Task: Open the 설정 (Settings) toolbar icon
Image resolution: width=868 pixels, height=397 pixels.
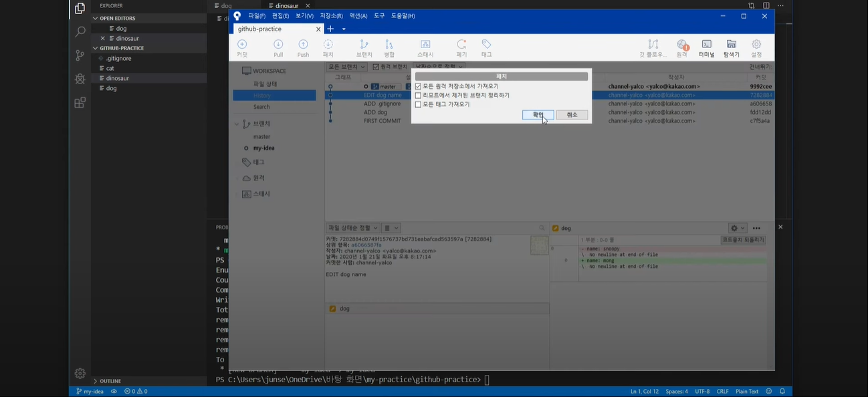Action: click(x=756, y=48)
